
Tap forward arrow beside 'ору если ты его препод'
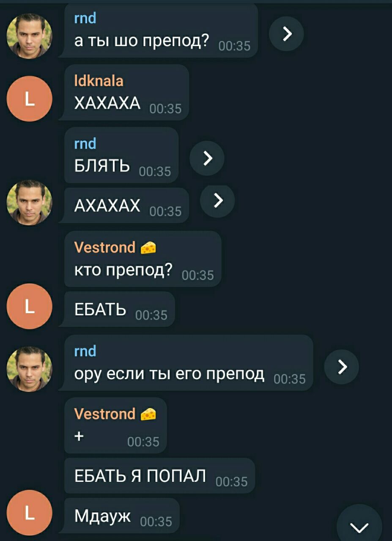coord(342,367)
